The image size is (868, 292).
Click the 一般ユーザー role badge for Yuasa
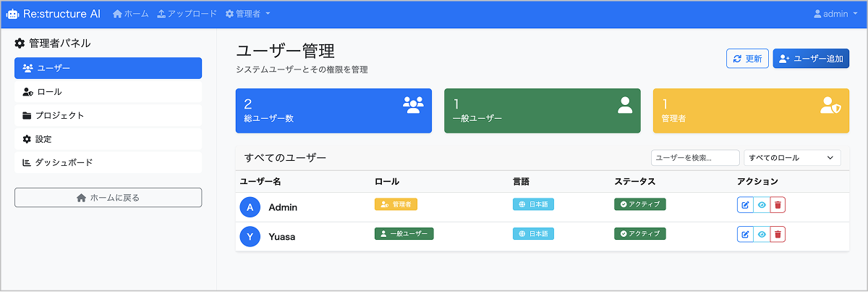pos(404,233)
